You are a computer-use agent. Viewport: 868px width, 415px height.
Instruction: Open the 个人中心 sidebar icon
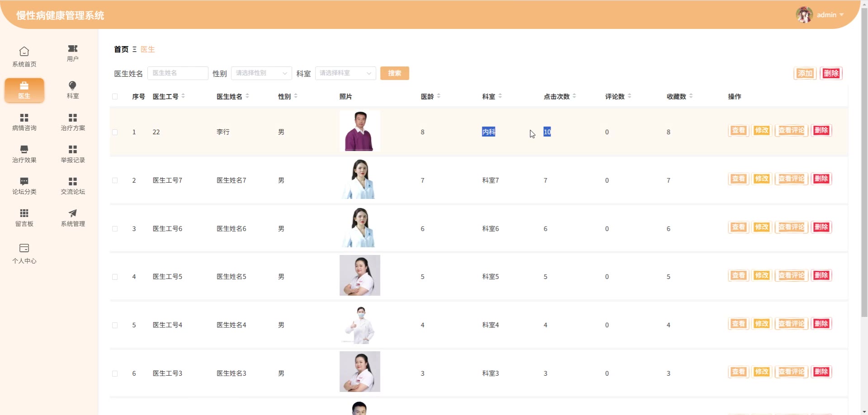point(24,248)
